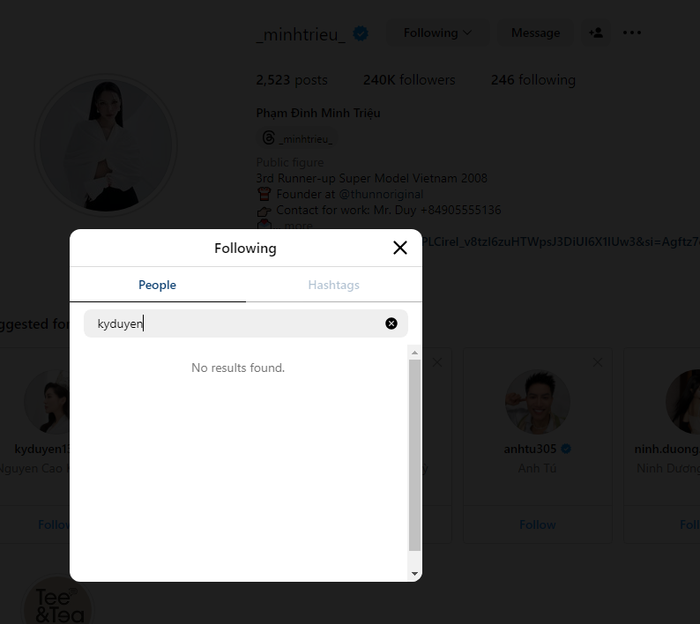The image size is (700, 624).
Task: Open the 246 following count
Action: (533, 80)
